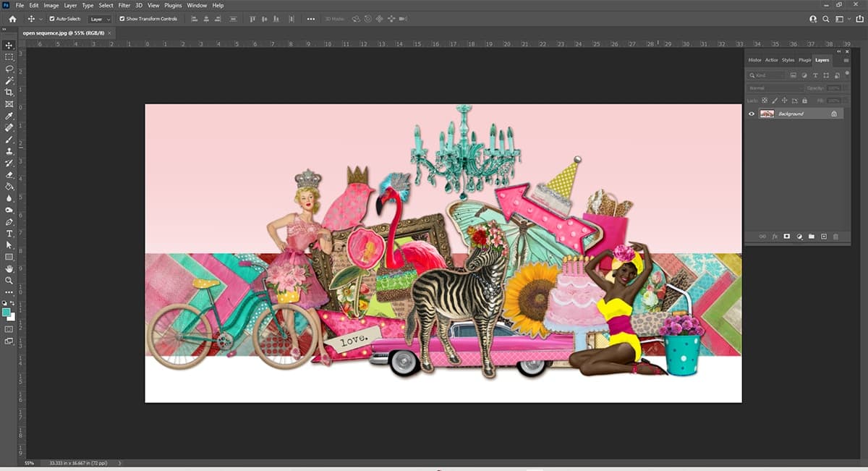Select the Lasso tool
This screenshot has width=868, height=471.
click(x=9, y=69)
